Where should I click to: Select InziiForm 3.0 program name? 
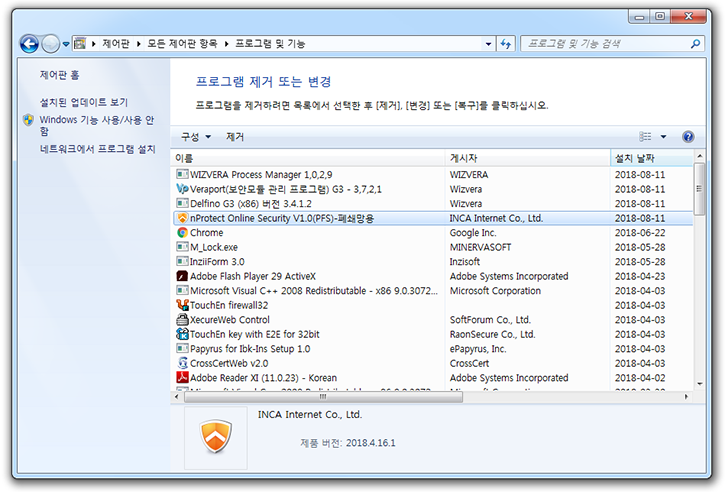coord(217,262)
